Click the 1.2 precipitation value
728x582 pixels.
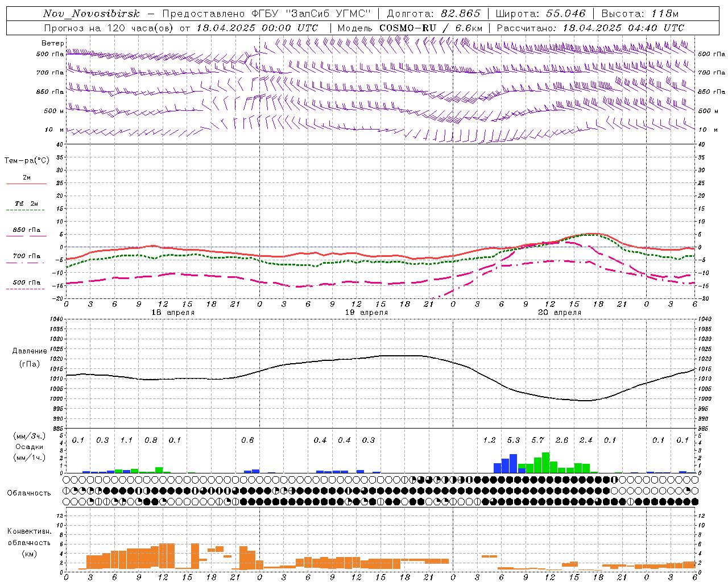pyautogui.click(x=490, y=440)
